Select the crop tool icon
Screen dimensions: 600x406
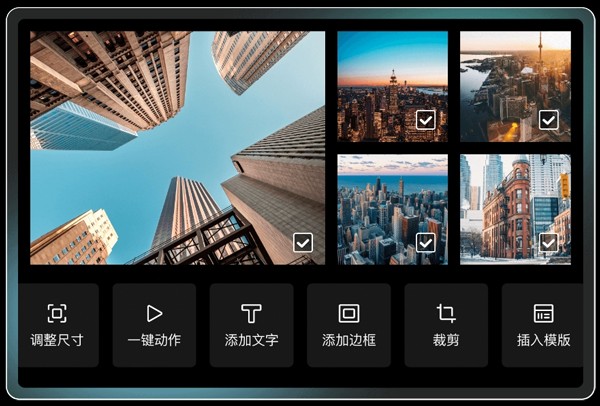pyautogui.click(x=446, y=313)
